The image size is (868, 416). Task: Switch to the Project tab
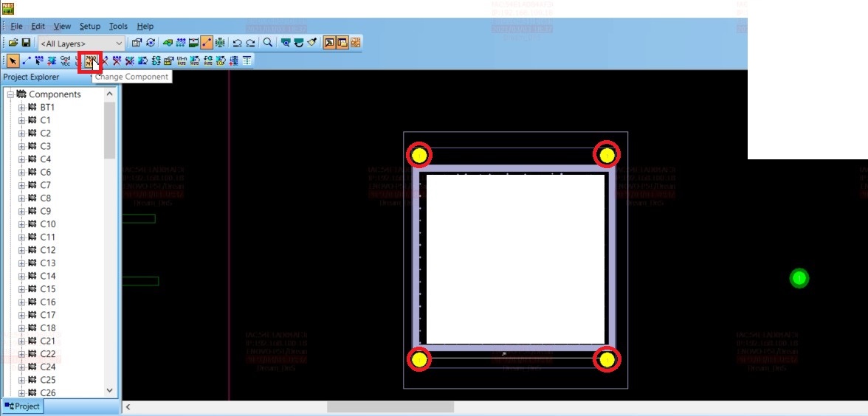point(22,406)
